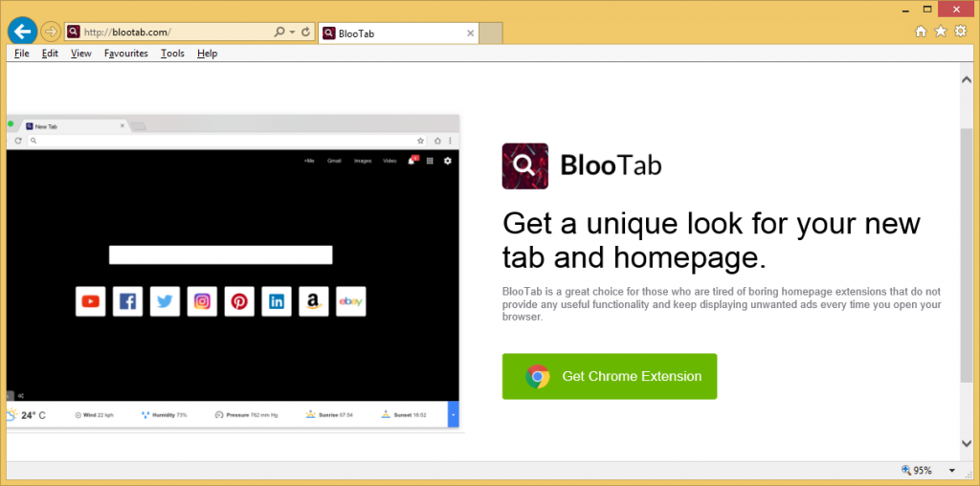Click the Refresh icon in address bar
This screenshot has width=980, height=486.
(x=305, y=32)
